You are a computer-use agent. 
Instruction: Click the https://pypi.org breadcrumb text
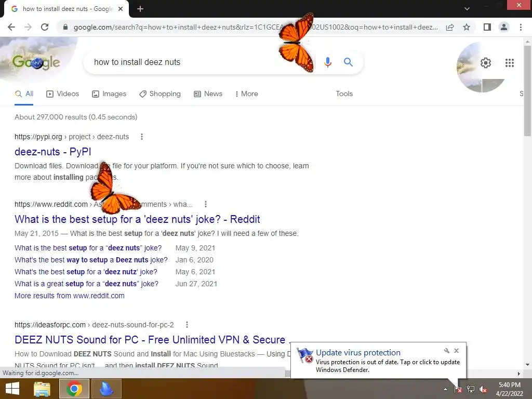point(38,137)
